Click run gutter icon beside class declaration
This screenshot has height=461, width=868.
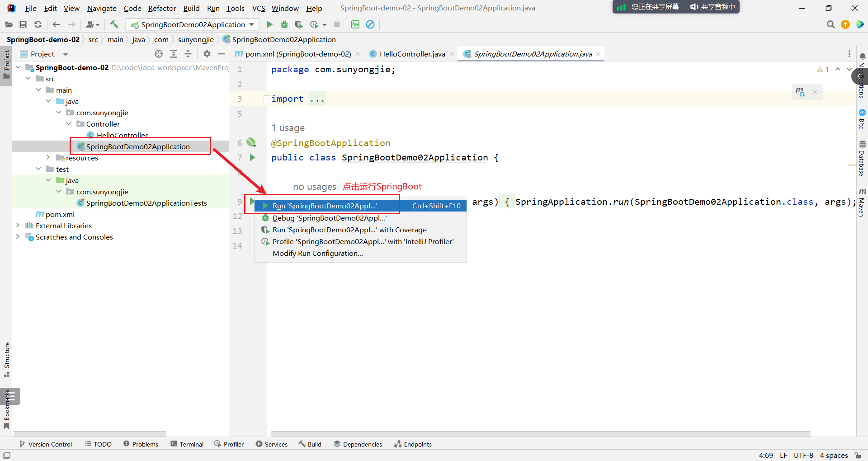[253, 157]
